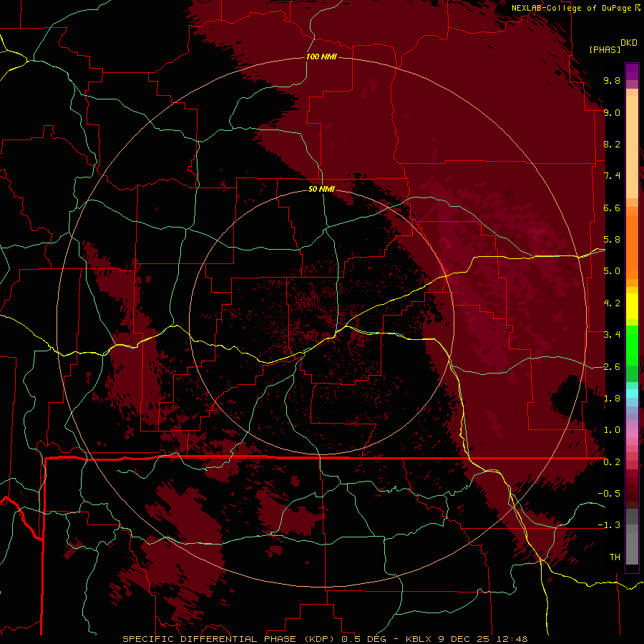Image resolution: width=644 pixels, height=644 pixels.
Task: Click the 1.8 color scale value
Action: point(612,399)
